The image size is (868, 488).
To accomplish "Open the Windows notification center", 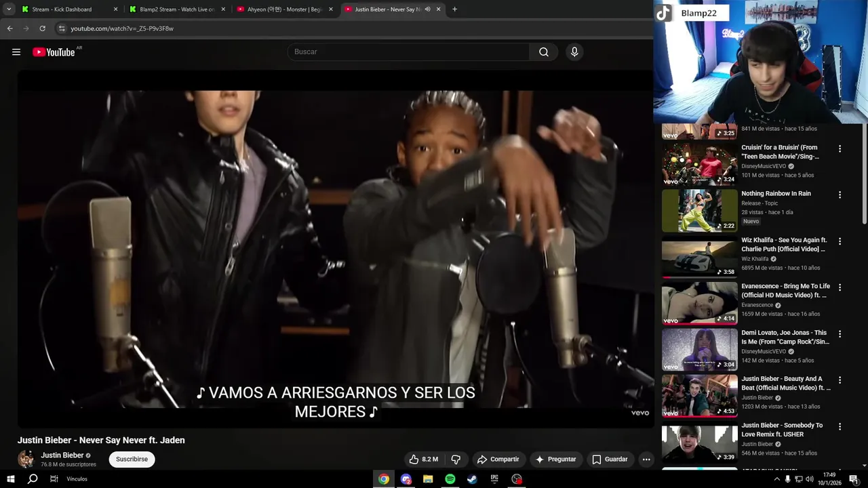I will tap(853, 479).
